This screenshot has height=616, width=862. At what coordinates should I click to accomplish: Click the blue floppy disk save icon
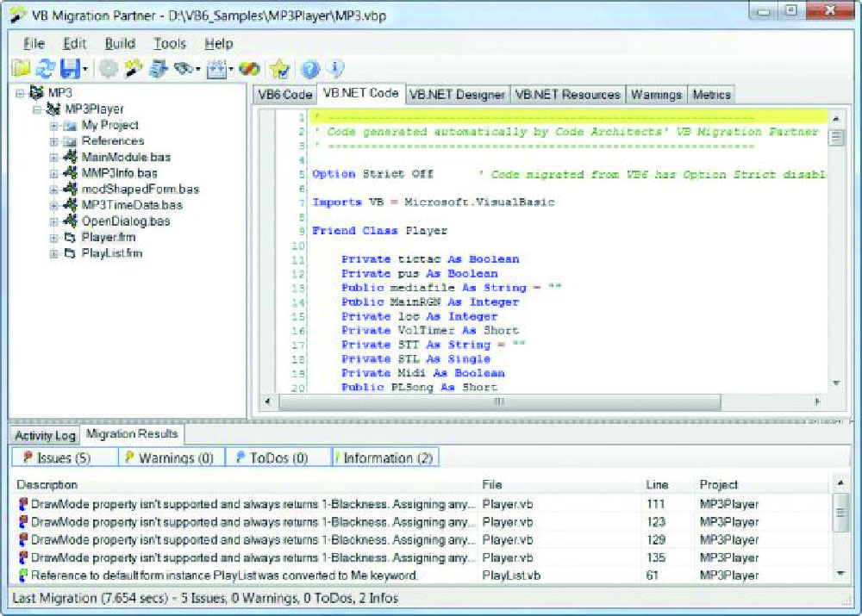(x=70, y=69)
